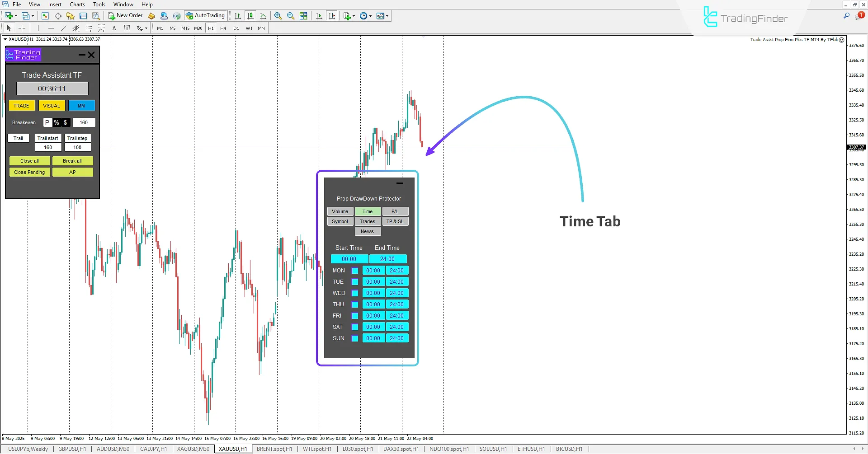Screen dimensions: 868x454
Task: Open the New Chart dropdown arrow
Action: (x=354, y=15)
